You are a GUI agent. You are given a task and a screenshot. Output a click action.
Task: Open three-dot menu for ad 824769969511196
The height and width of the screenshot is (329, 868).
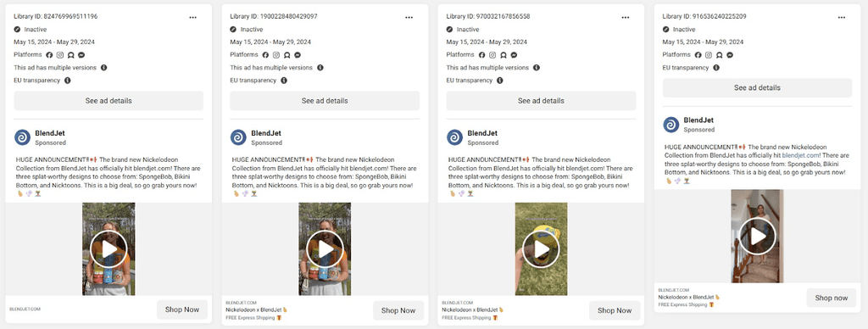(x=192, y=17)
